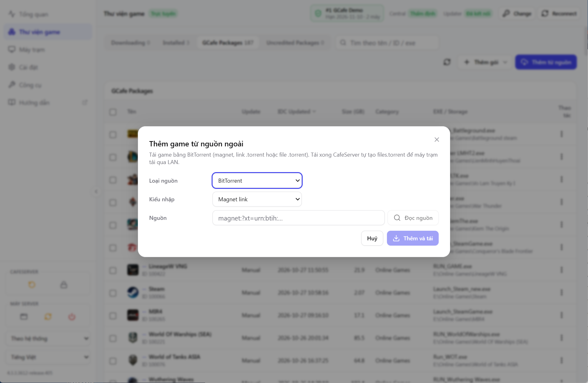This screenshot has width=588, height=383.
Task: Tick the select-all checkbox in the table header
Action: 113,112
